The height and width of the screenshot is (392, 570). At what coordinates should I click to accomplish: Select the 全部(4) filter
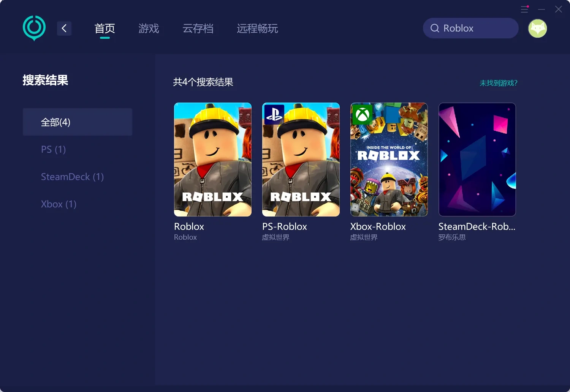click(78, 122)
